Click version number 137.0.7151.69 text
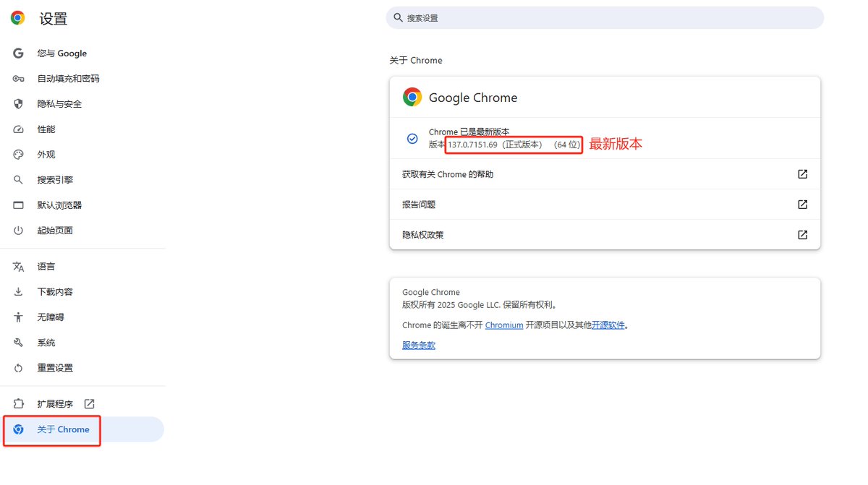 473,145
